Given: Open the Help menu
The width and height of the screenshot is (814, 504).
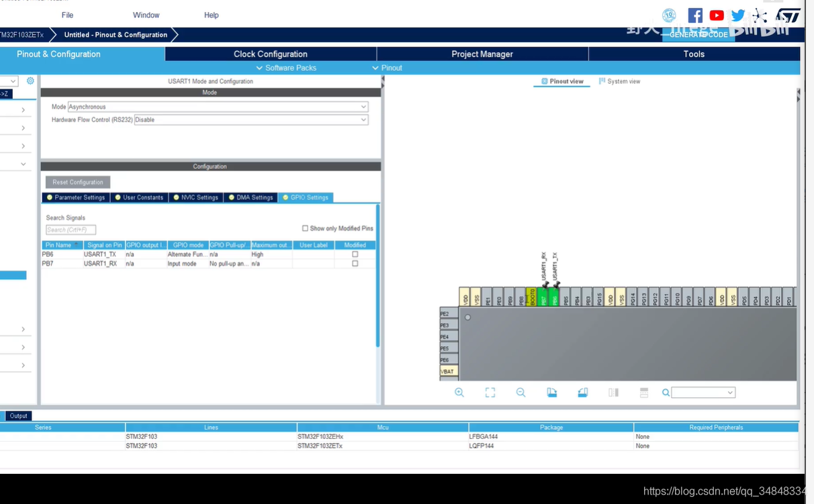Looking at the screenshot, I should click(x=212, y=15).
